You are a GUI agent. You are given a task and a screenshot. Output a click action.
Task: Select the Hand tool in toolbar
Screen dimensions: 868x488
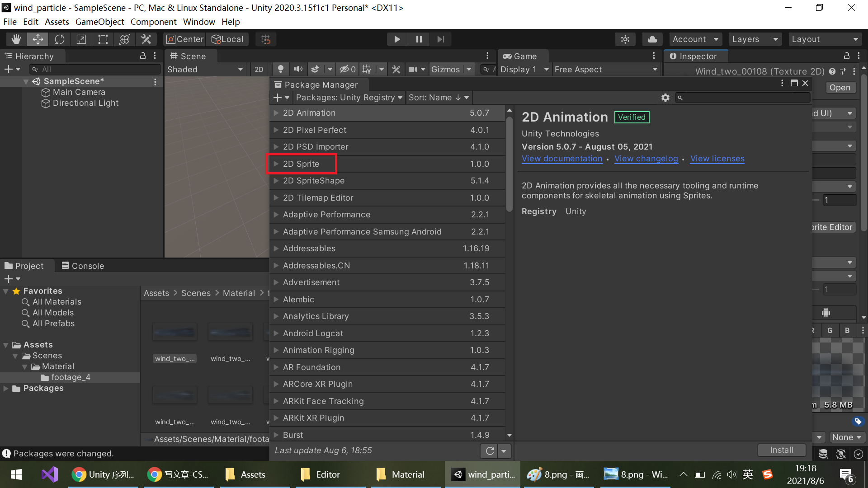(16, 39)
